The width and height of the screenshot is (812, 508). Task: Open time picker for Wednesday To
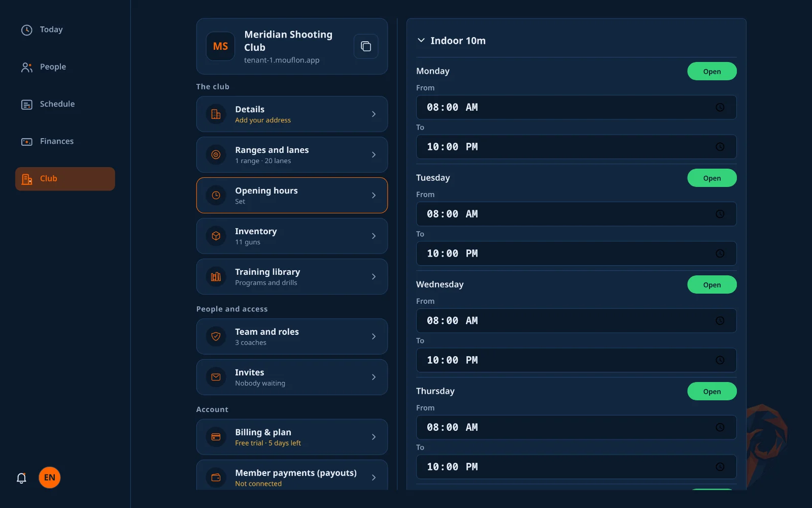pyautogui.click(x=720, y=360)
